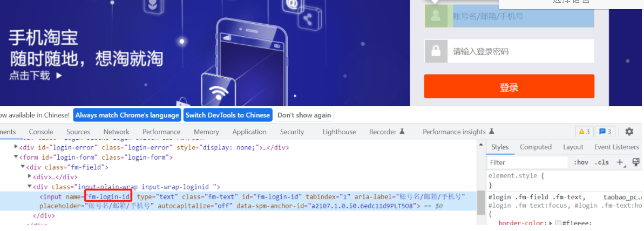This screenshot has width=644, height=231.
Task: Switch to the Sources tab
Action: (x=78, y=132)
